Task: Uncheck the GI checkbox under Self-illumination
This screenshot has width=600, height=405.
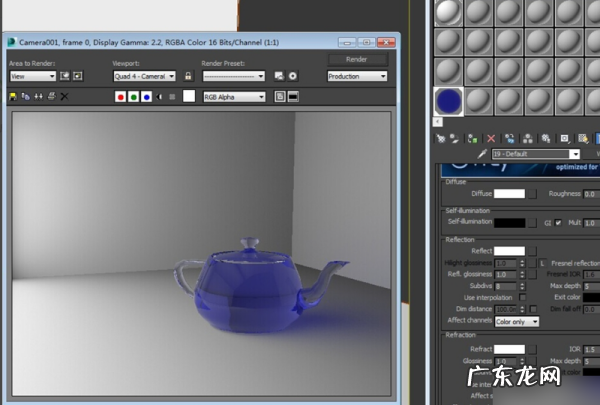Action: tap(558, 223)
